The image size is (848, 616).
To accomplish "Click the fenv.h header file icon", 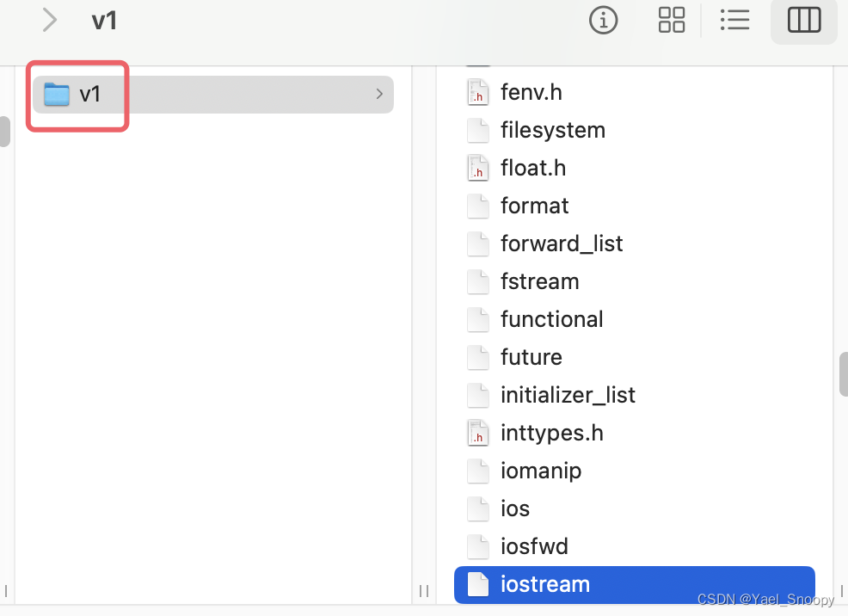I will [478, 92].
